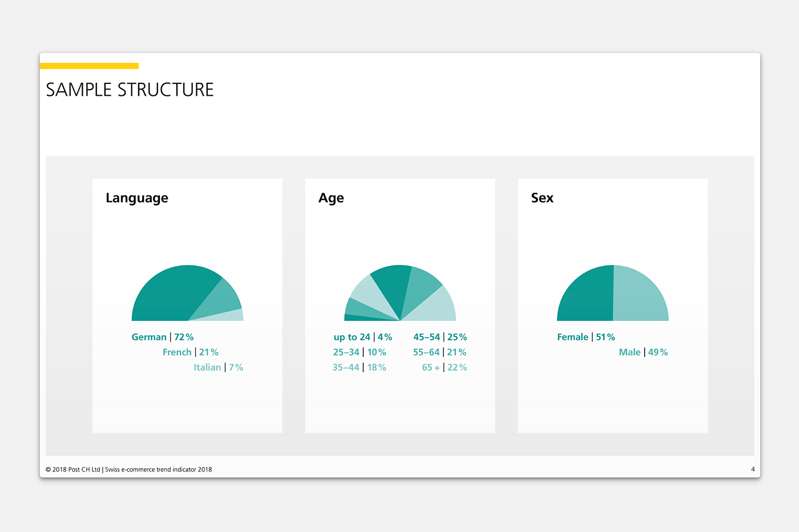Select the light Male half of Sex chart
This screenshot has width=799, height=532.
point(638,298)
